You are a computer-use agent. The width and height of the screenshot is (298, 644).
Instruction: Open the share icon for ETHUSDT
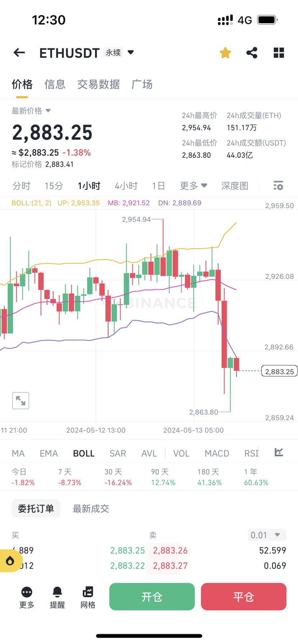[x=252, y=52]
